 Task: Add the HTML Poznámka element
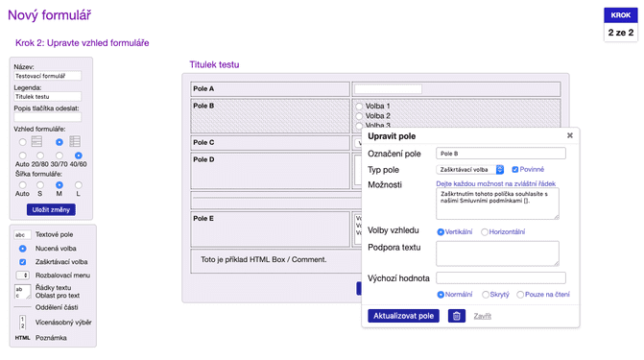51,338
